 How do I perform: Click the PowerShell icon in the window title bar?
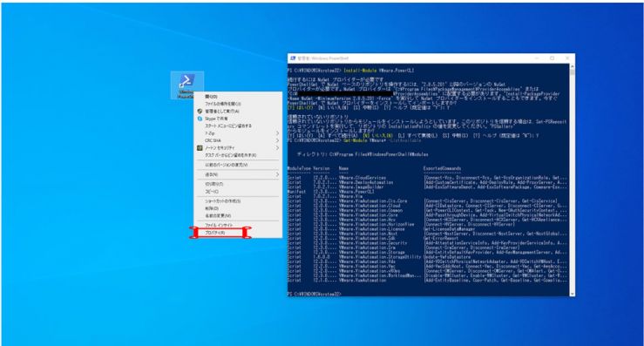293,58
